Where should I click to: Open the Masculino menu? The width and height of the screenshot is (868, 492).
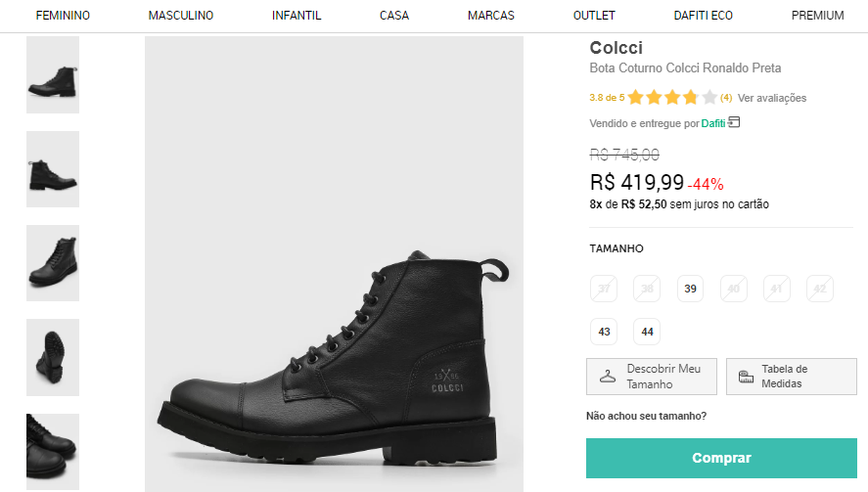coord(181,16)
